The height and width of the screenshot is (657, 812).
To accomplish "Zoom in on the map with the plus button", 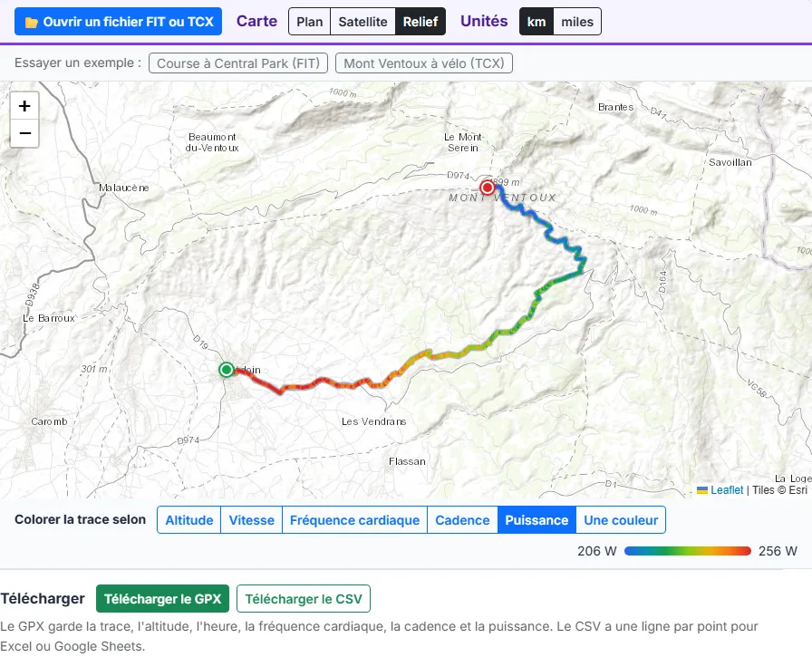I will pyautogui.click(x=24, y=106).
